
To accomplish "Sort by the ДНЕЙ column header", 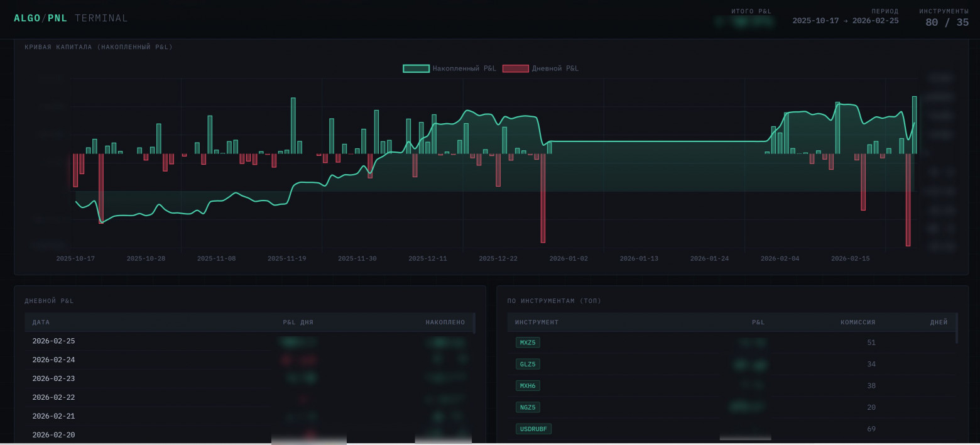I will (x=939, y=322).
